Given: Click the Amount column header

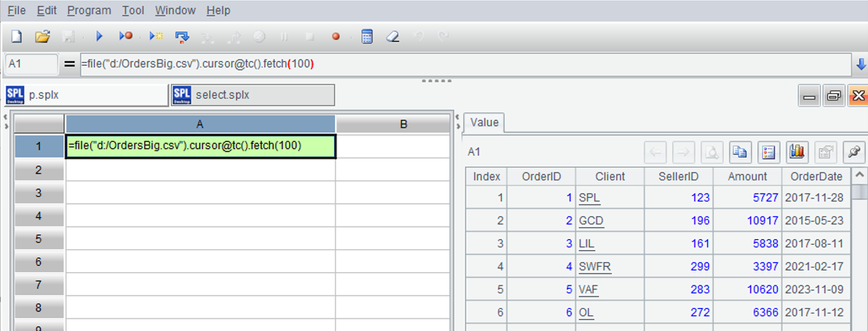Looking at the screenshot, I should 747,176.
